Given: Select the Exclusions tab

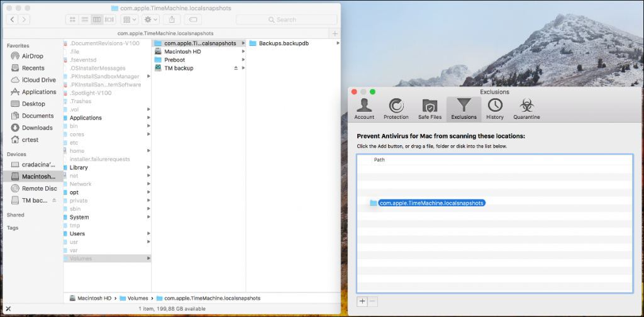Looking at the screenshot, I should [x=464, y=109].
